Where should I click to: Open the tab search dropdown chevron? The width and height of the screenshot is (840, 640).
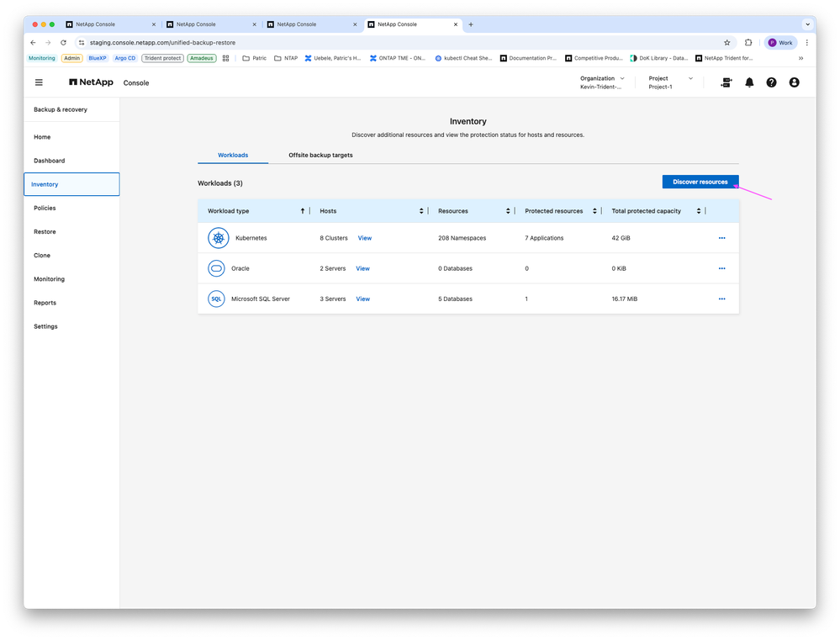tap(807, 24)
